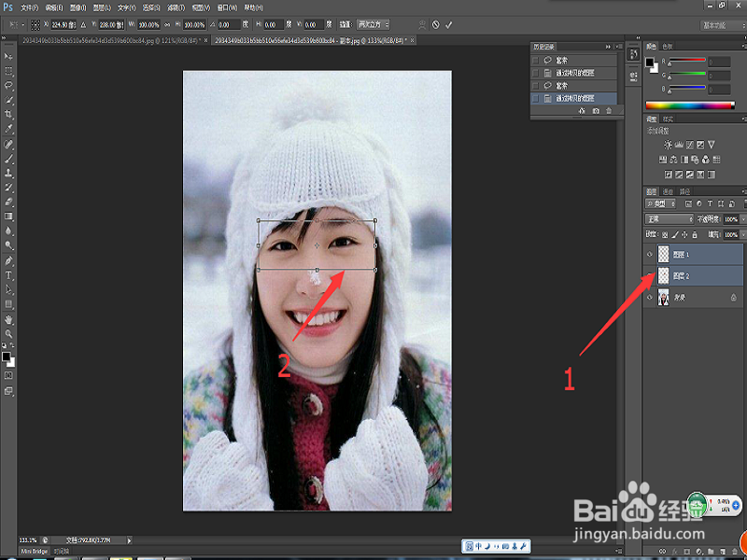Toggle history brush source for last history state
The image size is (747, 560).
(x=535, y=99)
